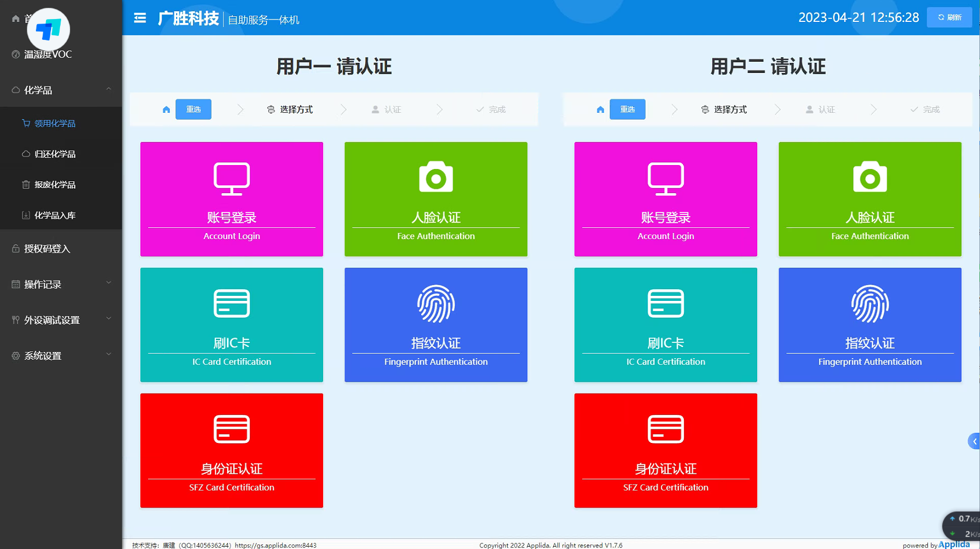Screen dimensions: 980x549
Task: Click User One's Face Authentication camera icon
Action: click(x=436, y=178)
